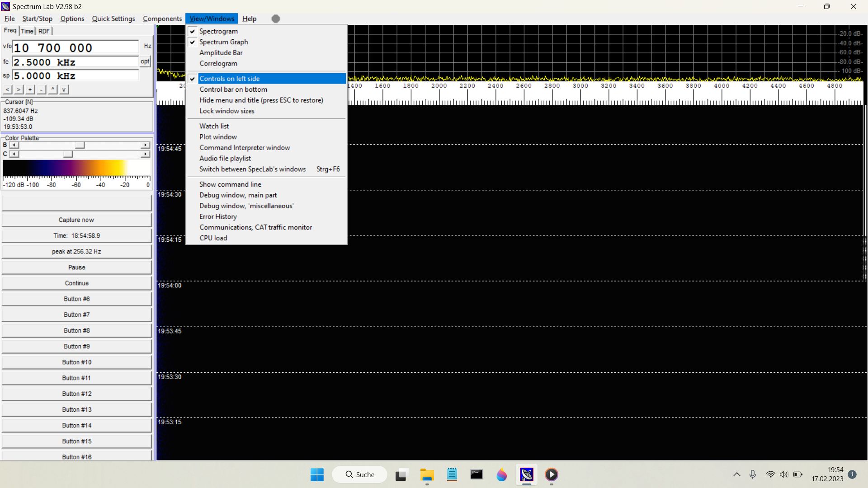Click the 'Capture now' button
868x488 pixels.
(x=76, y=220)
